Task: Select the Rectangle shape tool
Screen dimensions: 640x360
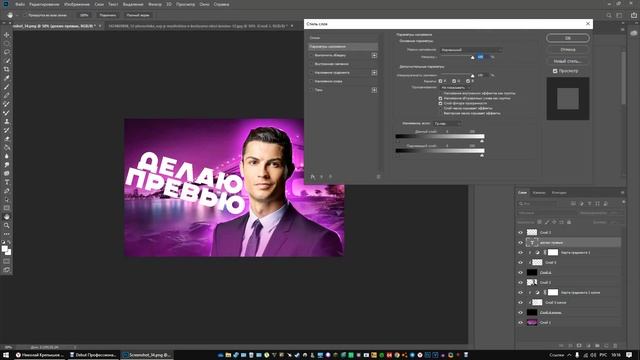Action: pos(7,208)
